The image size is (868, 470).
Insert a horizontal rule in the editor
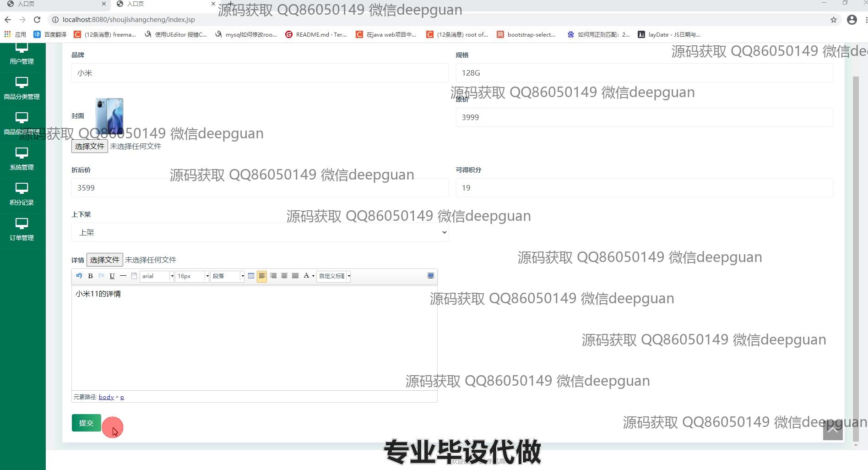(x=123, y=276)
